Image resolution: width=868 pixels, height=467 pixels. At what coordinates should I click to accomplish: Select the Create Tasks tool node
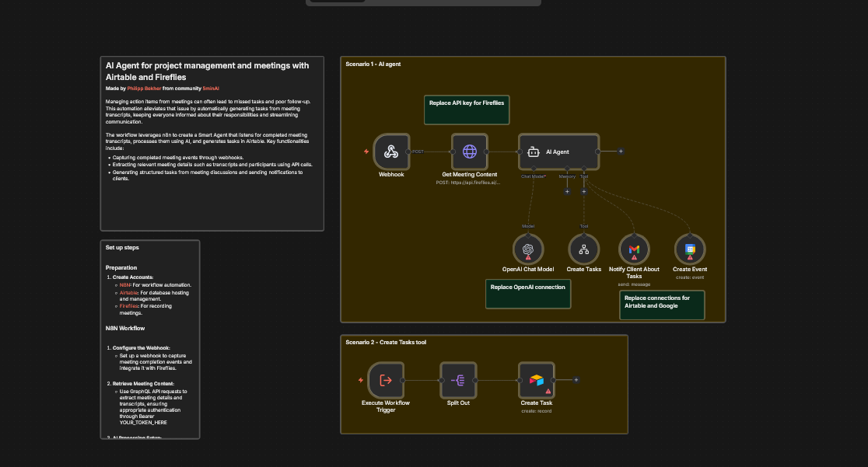tap(583, 249)
